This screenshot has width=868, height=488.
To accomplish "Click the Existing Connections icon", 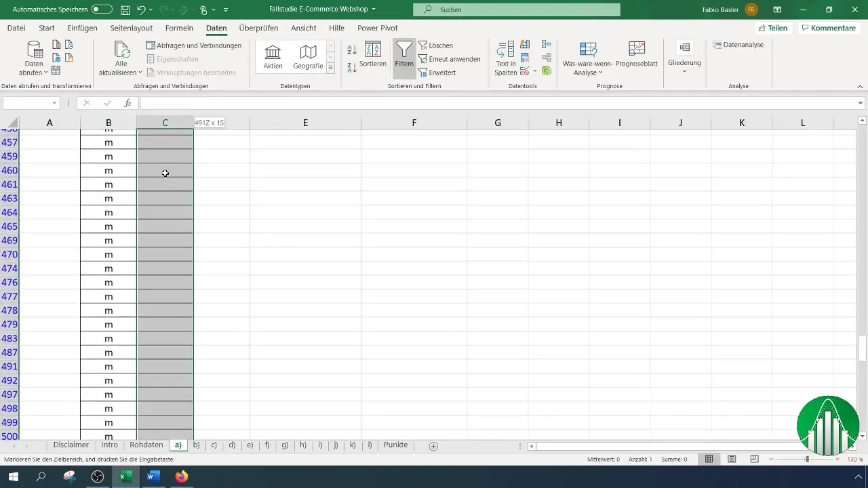I will (68, 58).
